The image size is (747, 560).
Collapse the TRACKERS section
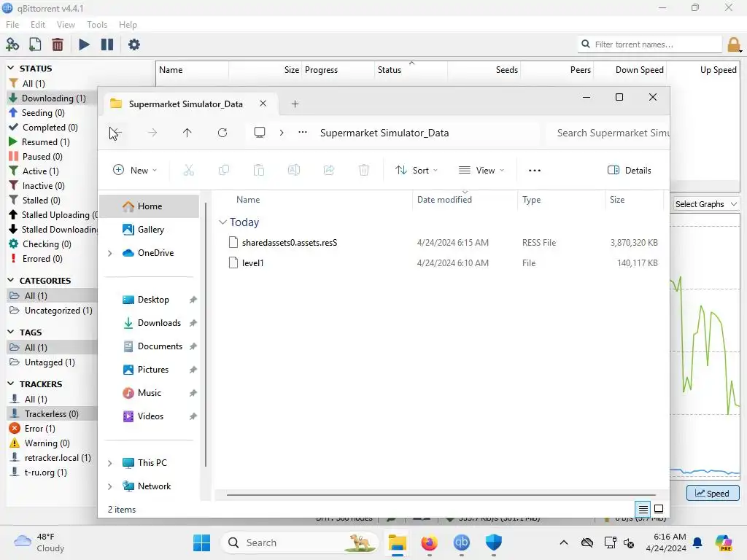(11, 384)
